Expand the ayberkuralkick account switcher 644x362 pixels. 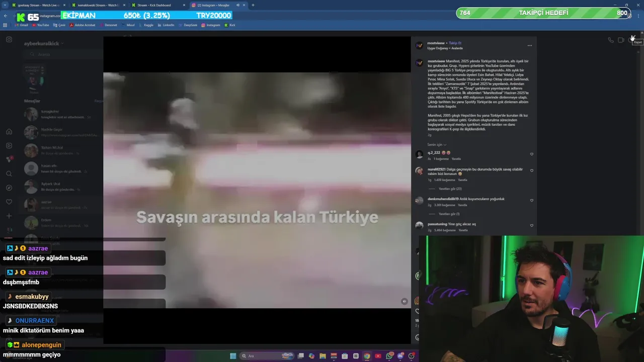(x=44, y=44)
